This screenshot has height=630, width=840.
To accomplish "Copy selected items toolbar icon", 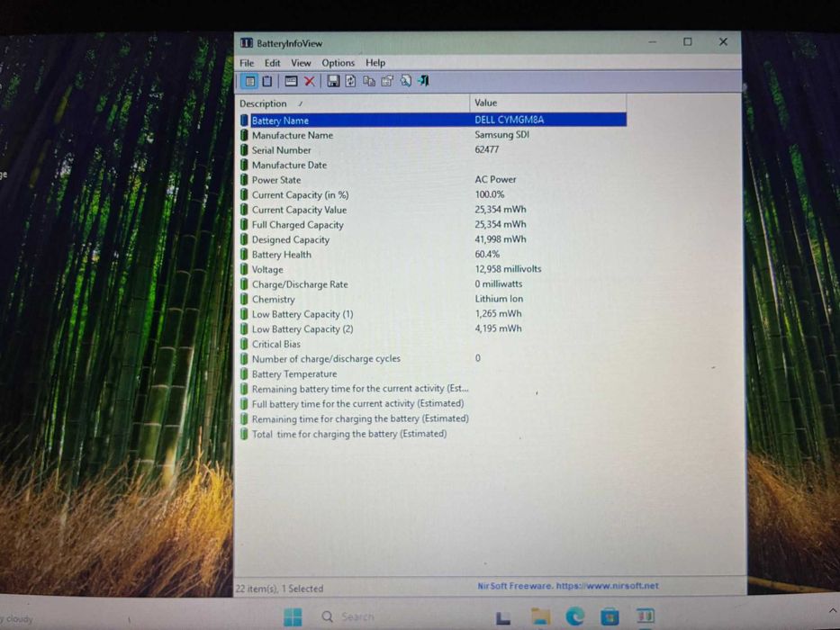I will click(368, 81).
